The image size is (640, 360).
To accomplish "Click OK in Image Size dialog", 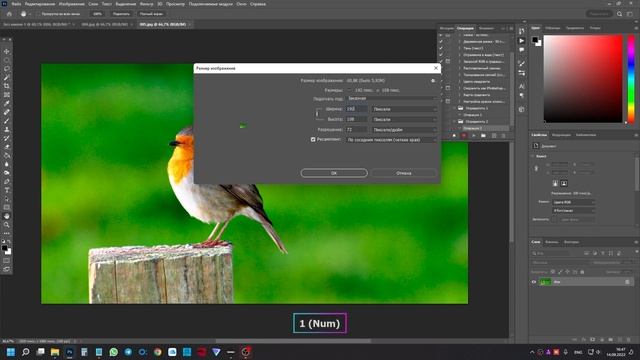I will coord(334,173).
